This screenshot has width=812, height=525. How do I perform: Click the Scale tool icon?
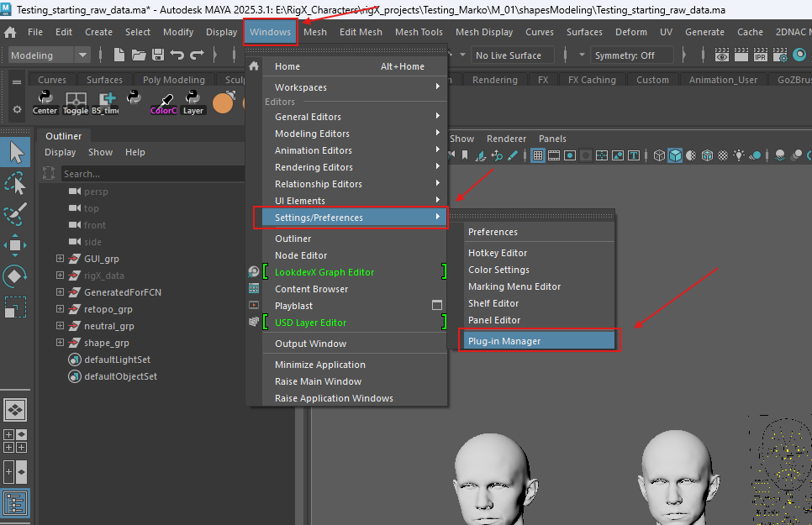coord(15,307)
